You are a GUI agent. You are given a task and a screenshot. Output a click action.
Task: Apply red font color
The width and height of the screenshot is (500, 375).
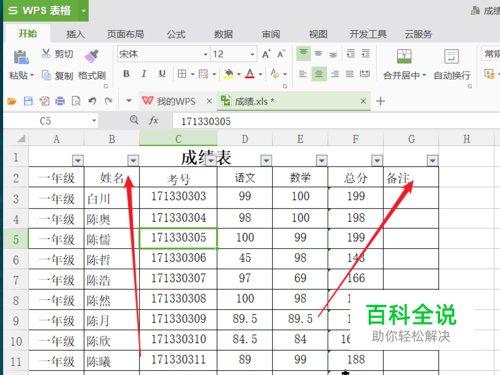250,74
